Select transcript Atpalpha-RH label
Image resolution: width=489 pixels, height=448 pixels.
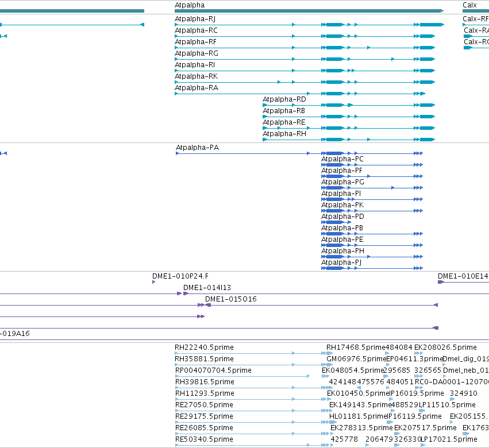click(284, 134)
